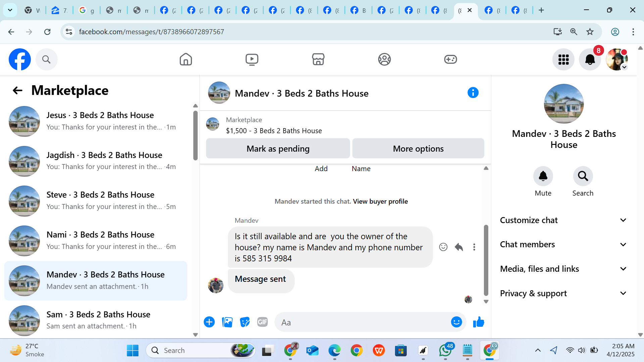Screen dimensions: 644x362
Task: Open more options for Mandev's message
Action: 474,247
